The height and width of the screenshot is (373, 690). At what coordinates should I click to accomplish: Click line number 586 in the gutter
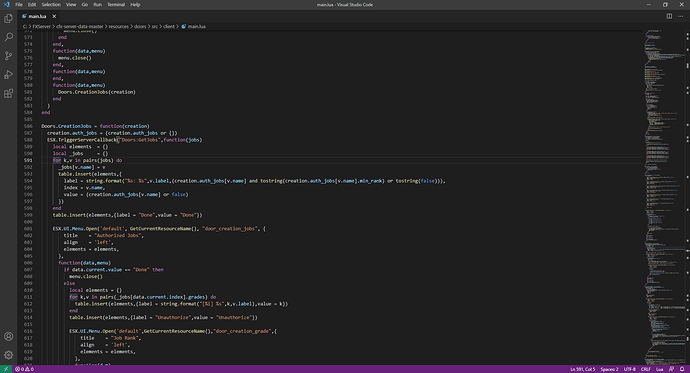[x=28, y=126]
